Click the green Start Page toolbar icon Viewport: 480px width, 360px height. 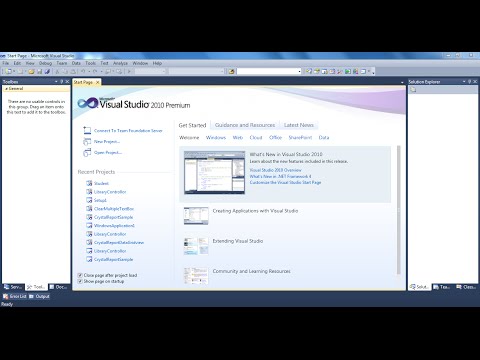pos(348,71)
